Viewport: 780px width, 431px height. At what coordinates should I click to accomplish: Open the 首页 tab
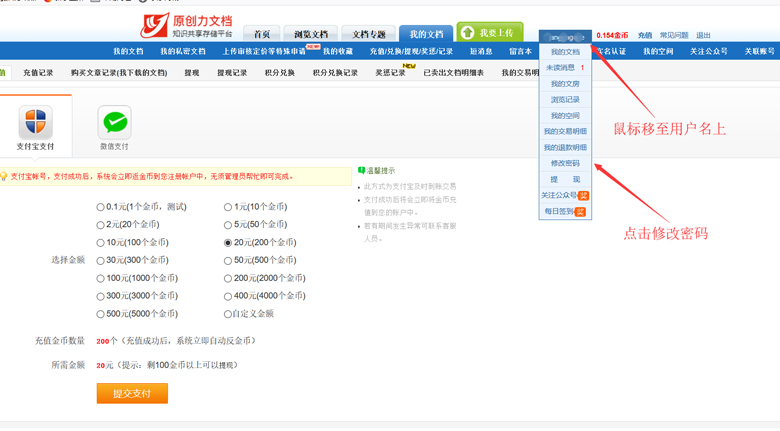(262, 34)
